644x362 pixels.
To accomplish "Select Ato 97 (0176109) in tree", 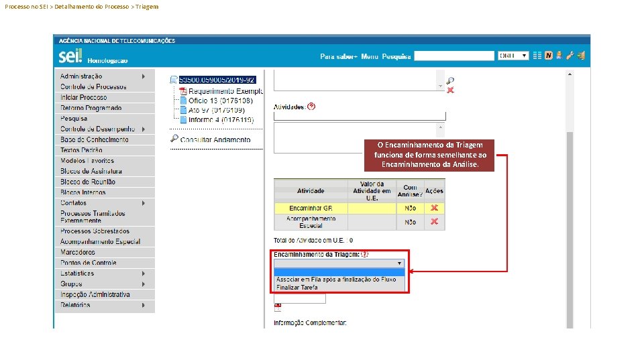I will point(217,110).
